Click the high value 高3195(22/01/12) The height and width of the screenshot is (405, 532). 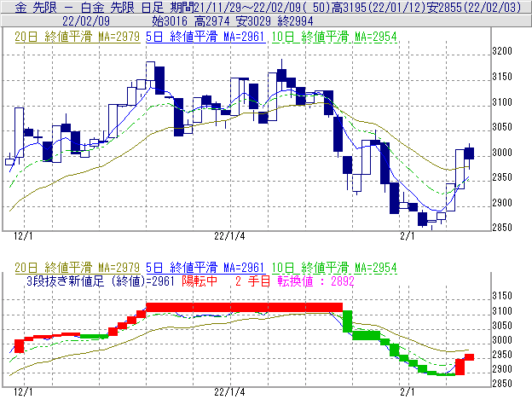point(379,7)
